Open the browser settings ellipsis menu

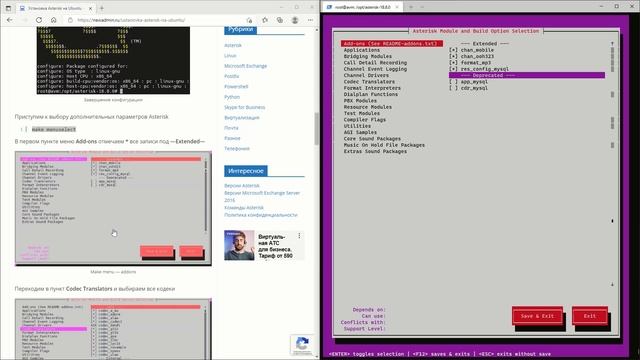pos(310,20)
